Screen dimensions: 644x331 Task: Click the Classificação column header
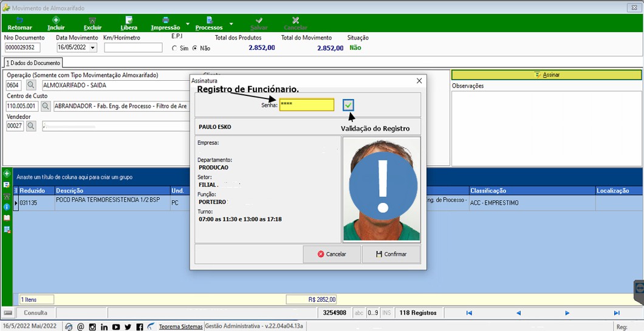pyautogui.click(x=532, y=191)
